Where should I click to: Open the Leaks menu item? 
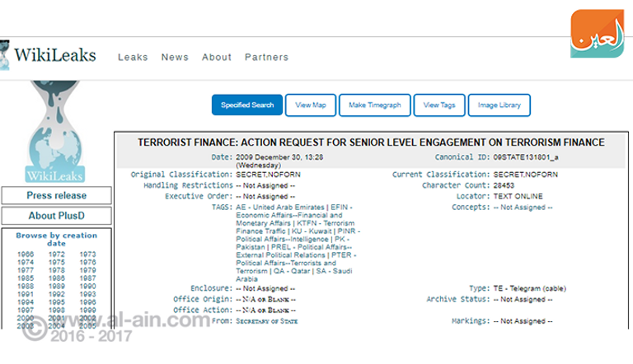(x=133, y=58)
